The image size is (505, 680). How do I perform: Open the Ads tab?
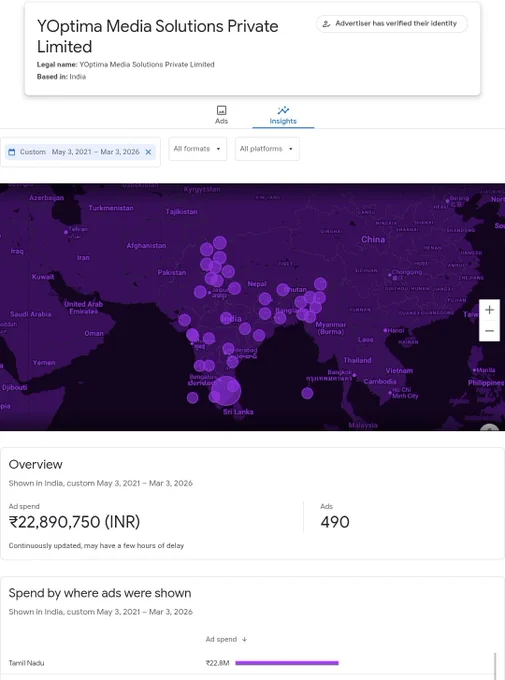221,115
